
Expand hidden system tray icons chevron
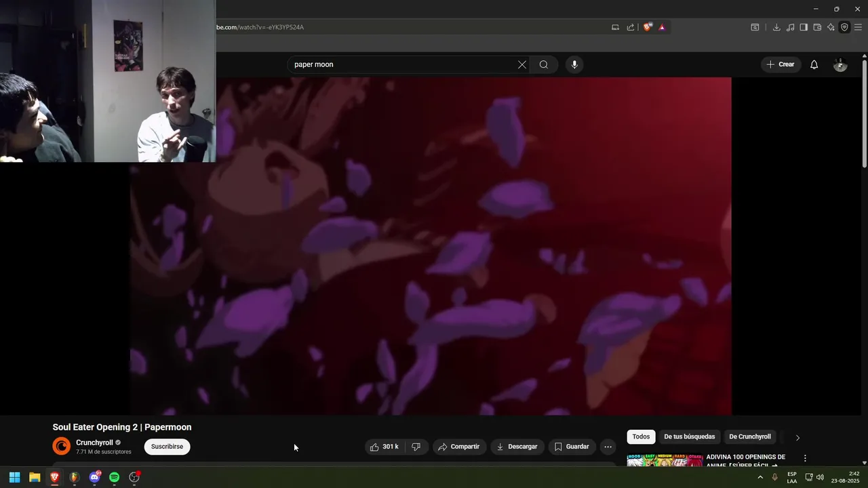pos(760,477)
